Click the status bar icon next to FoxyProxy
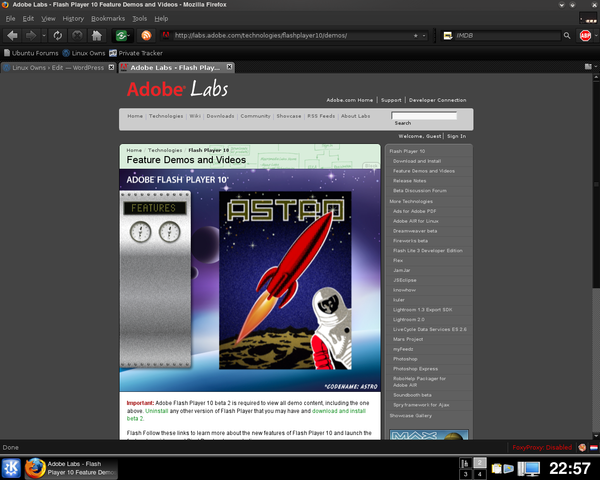 582,447
